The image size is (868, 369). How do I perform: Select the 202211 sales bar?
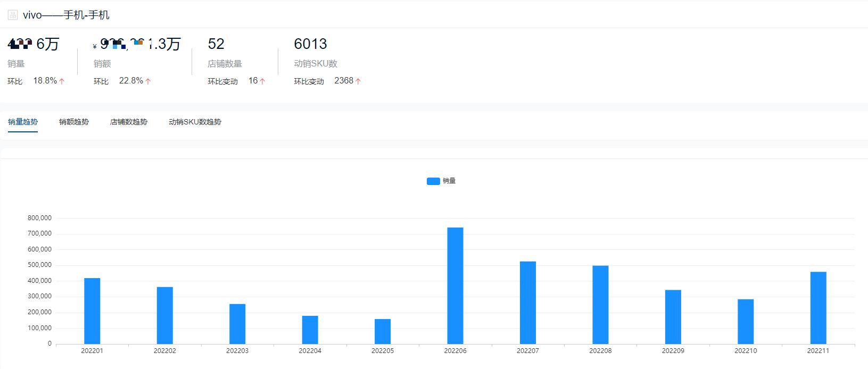pyautogui.click(x=819, y=308)
